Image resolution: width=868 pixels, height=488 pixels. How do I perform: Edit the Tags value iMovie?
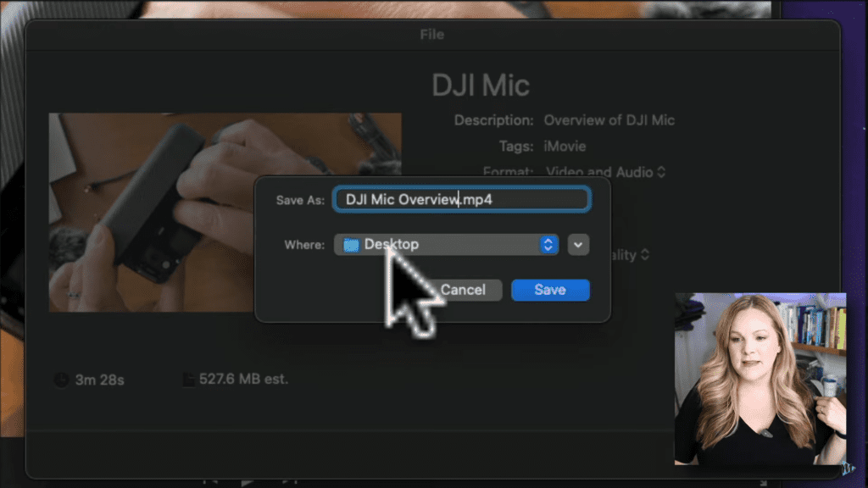coord(565,146)
